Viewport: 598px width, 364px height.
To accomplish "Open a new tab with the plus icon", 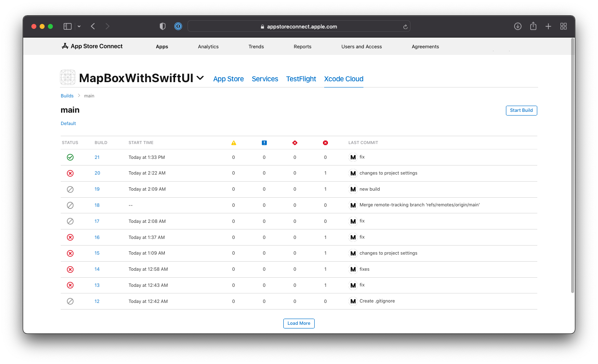I will click(x=548, y=26).
